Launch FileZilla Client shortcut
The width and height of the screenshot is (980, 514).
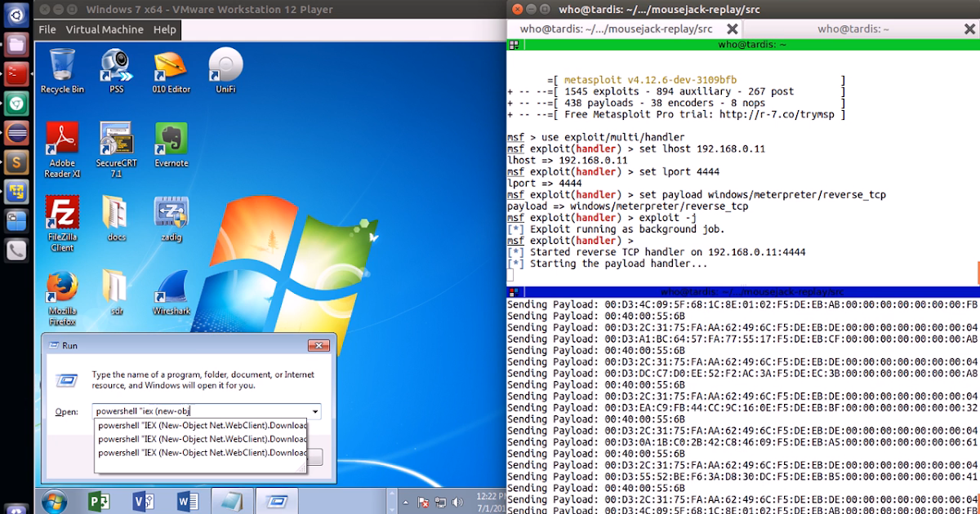tap(62, 223)
